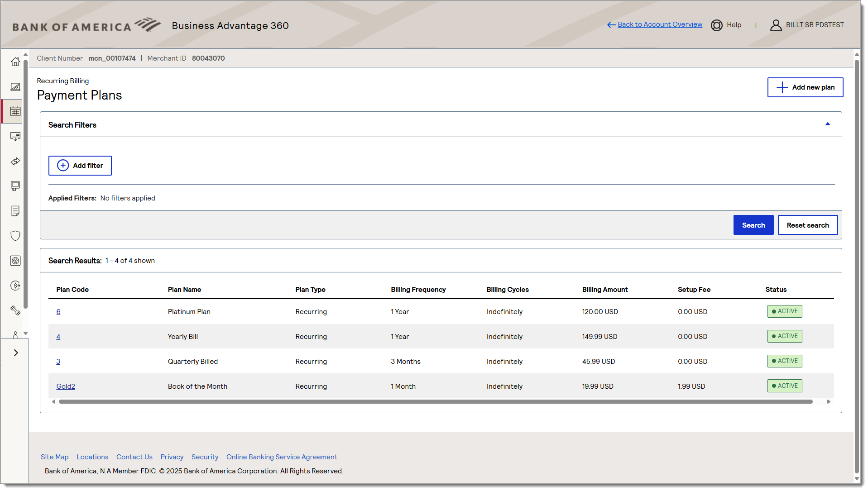868x491 pixels.
Task: Click the Status column header
Action: pos(776,290)
